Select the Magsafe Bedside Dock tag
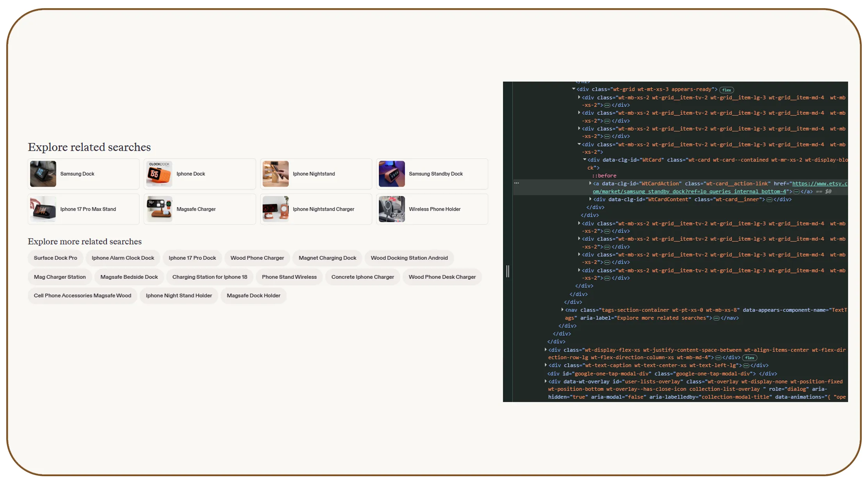 129,277
